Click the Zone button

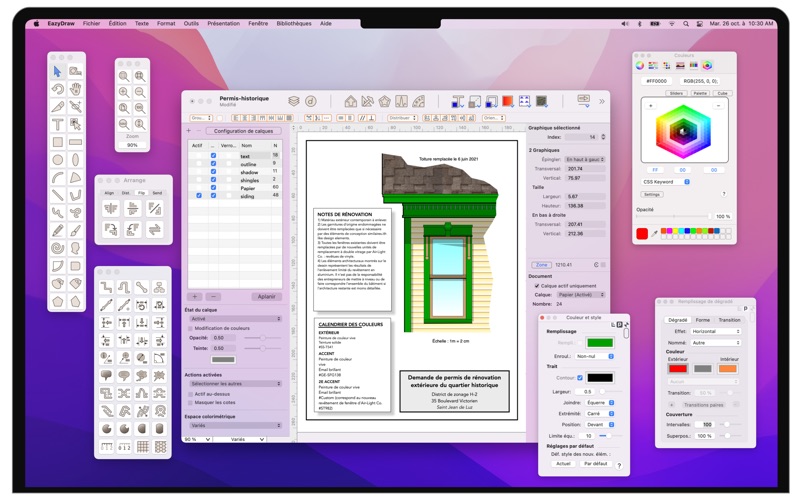(541, 265)
